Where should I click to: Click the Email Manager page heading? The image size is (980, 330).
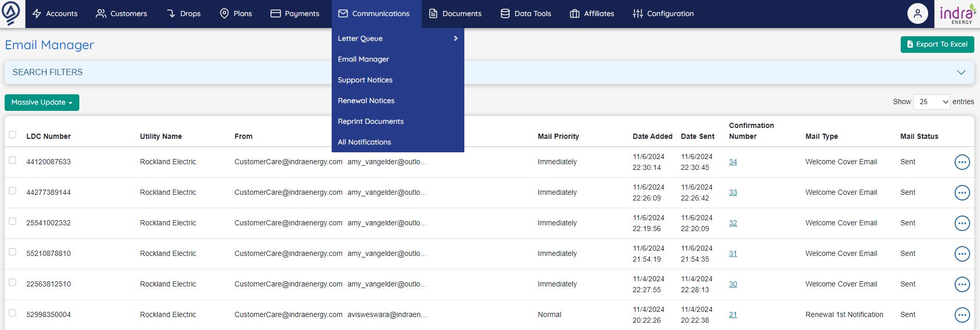[50, 45]
